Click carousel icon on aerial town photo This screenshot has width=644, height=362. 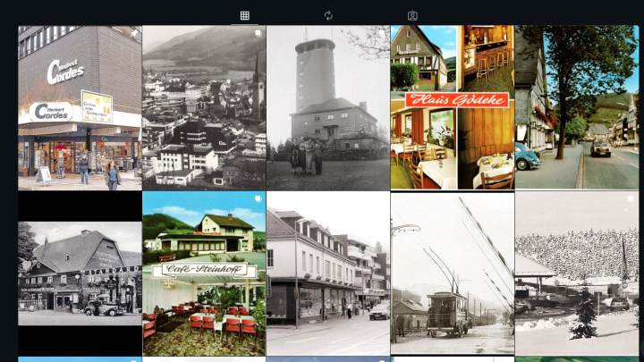[258, 33]
